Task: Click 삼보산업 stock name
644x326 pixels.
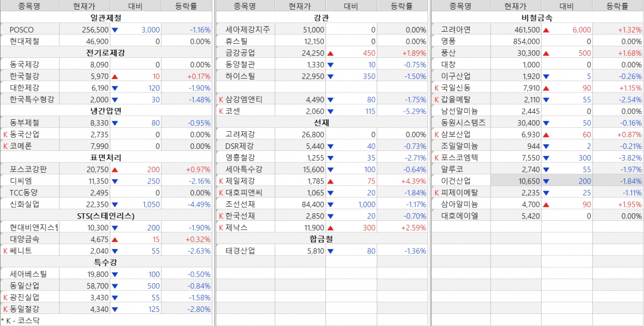Action: coord(456,134)
